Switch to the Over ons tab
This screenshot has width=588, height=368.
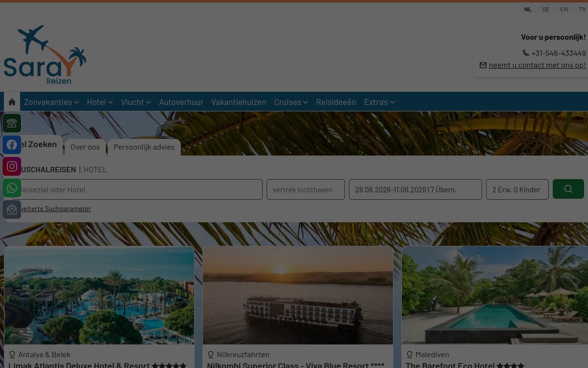click(x=85, y=147)
